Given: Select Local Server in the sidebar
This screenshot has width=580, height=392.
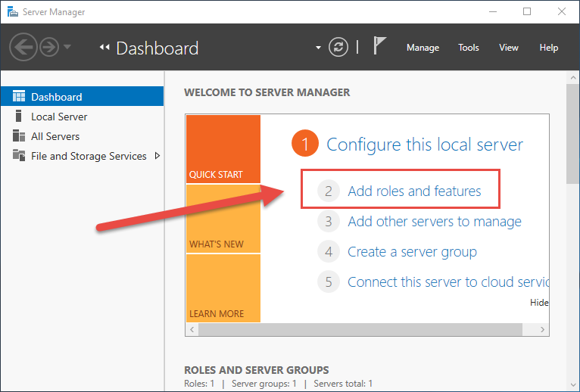Looking at the screenshot, I should [82, 117].
